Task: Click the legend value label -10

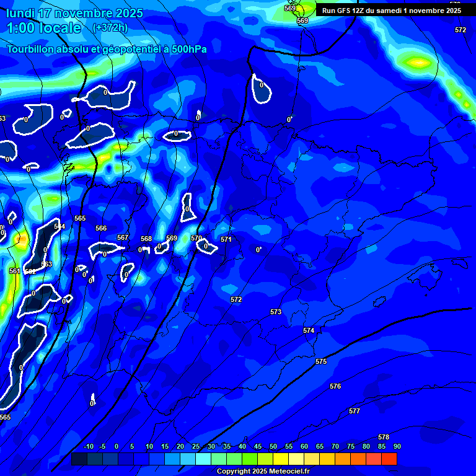Action: pyautogui.click(x=88, y=447)
